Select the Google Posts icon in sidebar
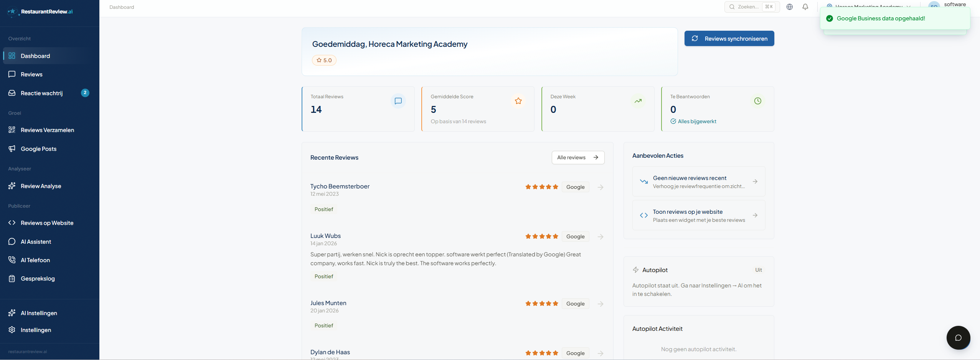The height and width of the screenshot is (360, 980). point(12,149)
